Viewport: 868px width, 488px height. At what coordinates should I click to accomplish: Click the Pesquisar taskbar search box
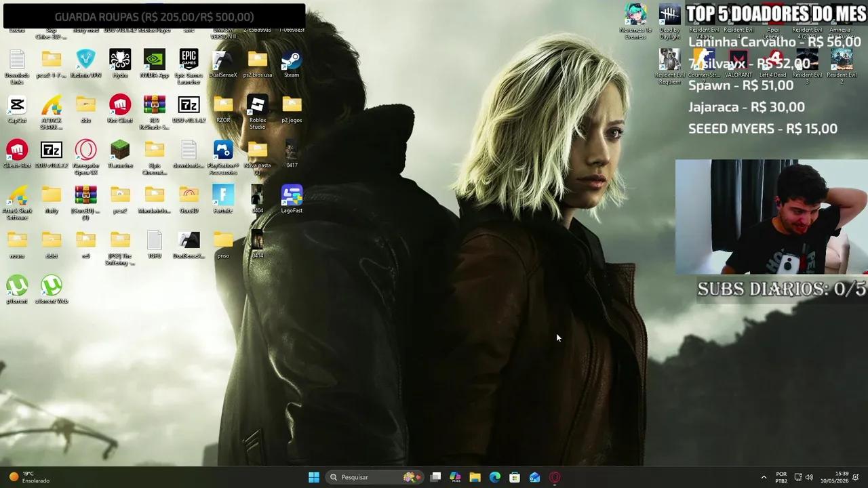(375, 477)
